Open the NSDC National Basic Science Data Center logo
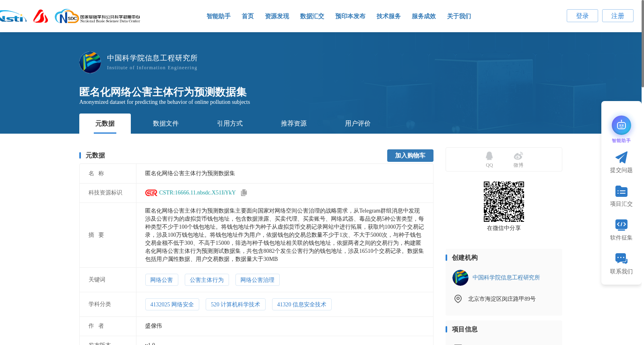This screenshot has width=644, height=345. [x=97, y=17]
